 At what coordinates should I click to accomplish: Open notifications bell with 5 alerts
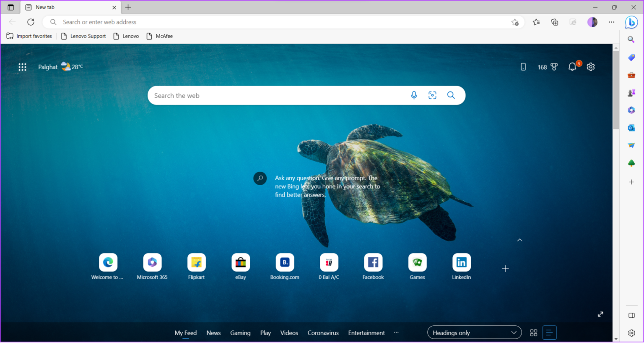pyautogui.click(x=572, y=66)
